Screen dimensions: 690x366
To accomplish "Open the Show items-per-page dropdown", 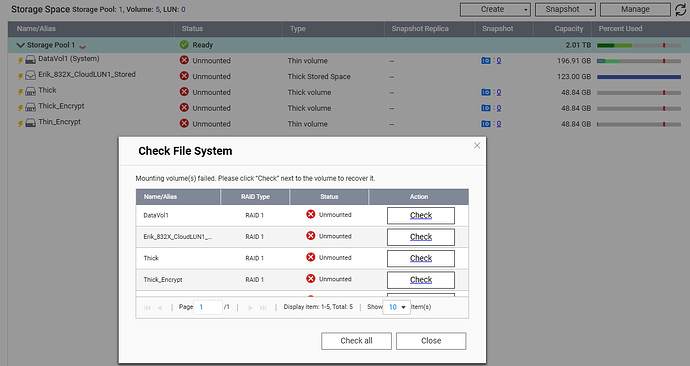I will click(396, 307).
